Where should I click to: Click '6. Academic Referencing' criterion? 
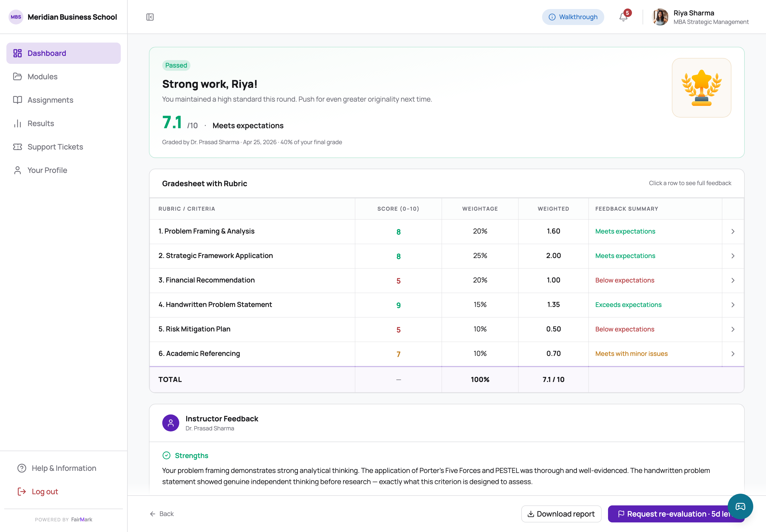(x=199, y=354)
